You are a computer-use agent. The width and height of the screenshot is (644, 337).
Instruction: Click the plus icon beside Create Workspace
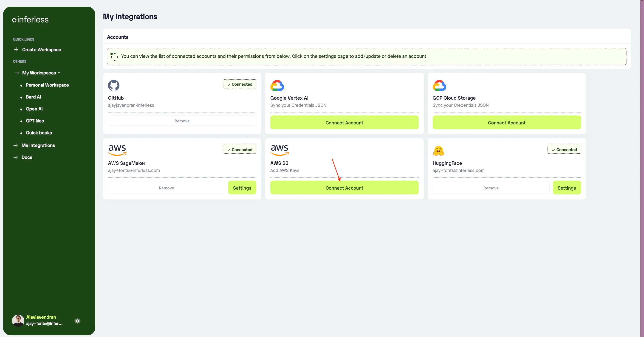pyautogui.click(x=16, y=49)
